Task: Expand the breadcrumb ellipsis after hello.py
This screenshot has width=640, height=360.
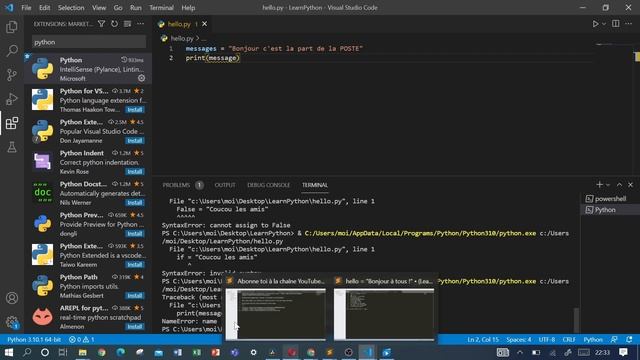Action: 204,38
